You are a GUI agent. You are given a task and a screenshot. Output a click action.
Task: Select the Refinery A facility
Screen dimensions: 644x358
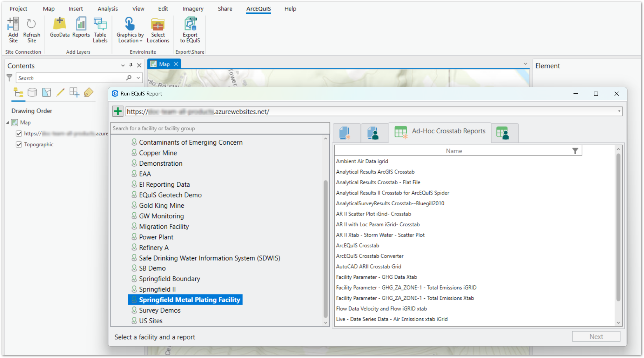tap(154, 248)
